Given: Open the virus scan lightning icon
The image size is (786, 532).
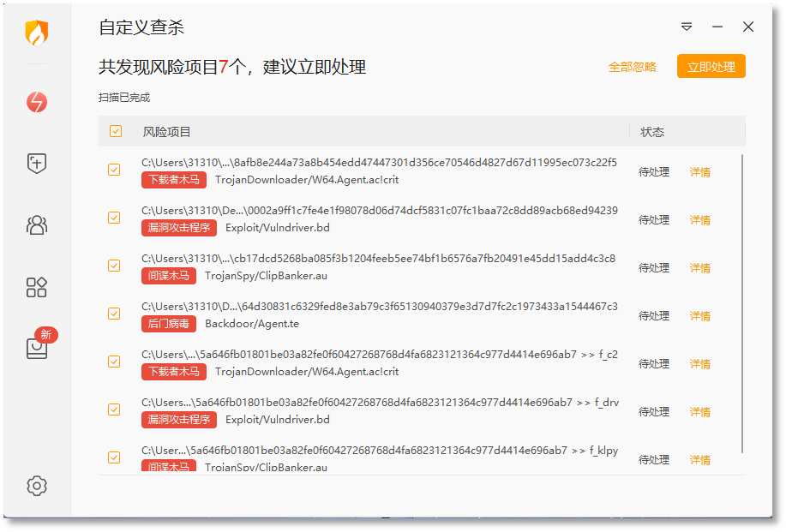Looking at the screenshot, I should pos(37,102).
